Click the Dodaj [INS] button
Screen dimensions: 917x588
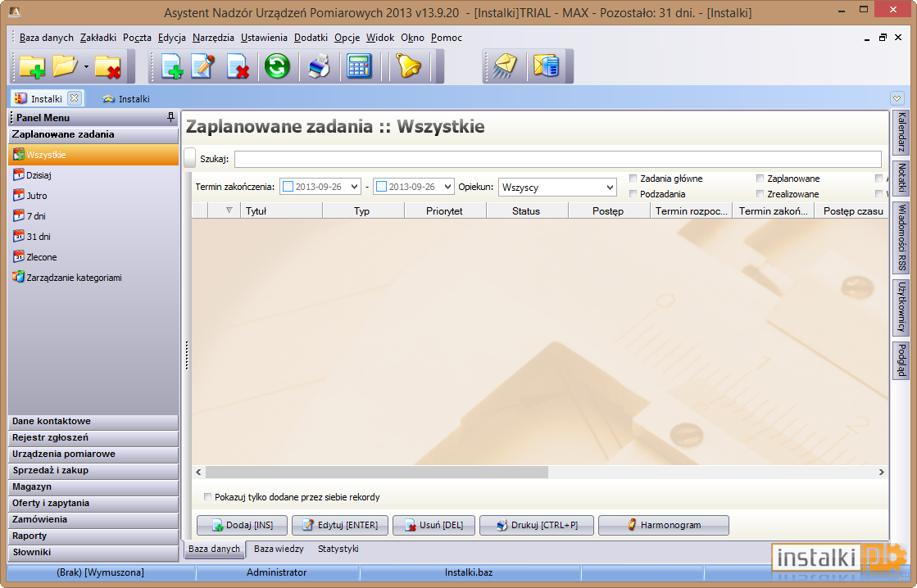[x=242, y=525]
